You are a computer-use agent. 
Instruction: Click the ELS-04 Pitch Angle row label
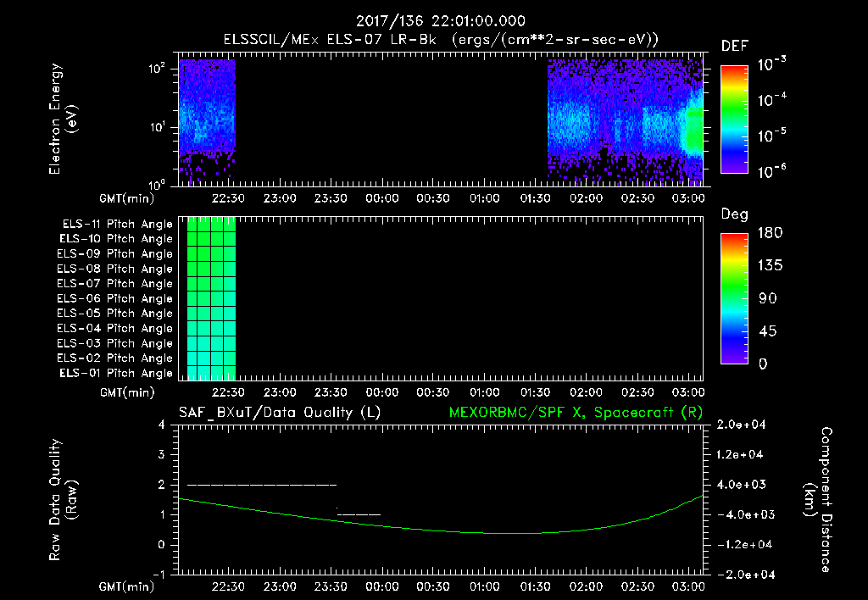[x=114, y=328]
